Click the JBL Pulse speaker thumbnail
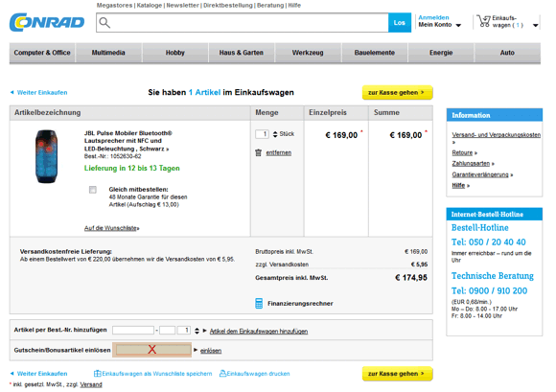The image size is (556, 392). point(46,156)
